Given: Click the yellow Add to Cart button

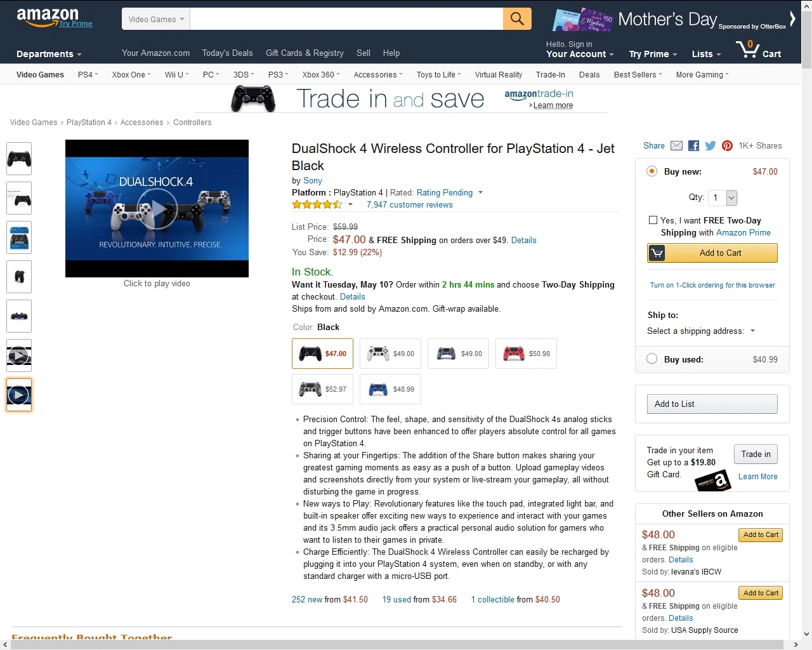Looking at the screenshot, I should (x=712, y=253).
